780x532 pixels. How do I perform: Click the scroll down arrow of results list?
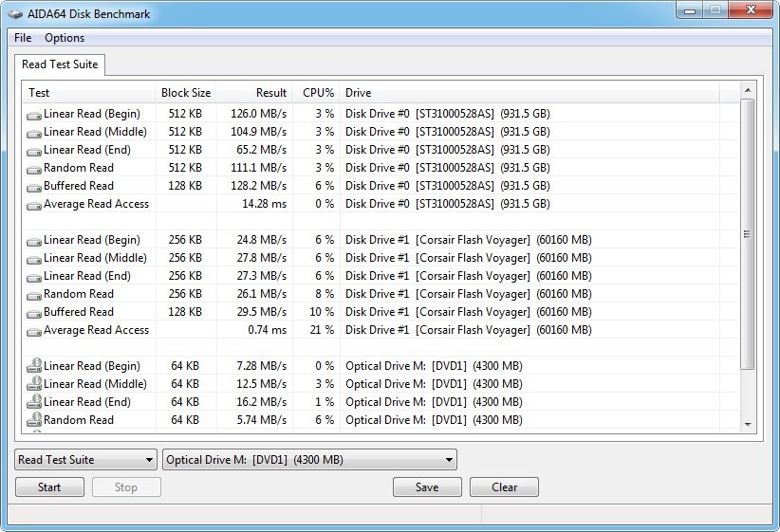tap(747, 424)
